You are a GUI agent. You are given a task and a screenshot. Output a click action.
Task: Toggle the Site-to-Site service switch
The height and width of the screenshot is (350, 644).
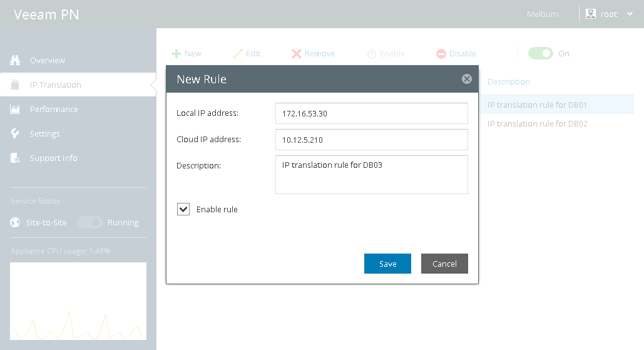pyautogui.click(x=89, y=222)
